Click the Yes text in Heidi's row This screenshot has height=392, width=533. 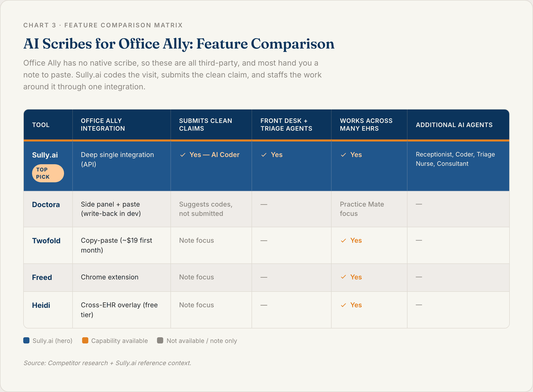[356, 305]
